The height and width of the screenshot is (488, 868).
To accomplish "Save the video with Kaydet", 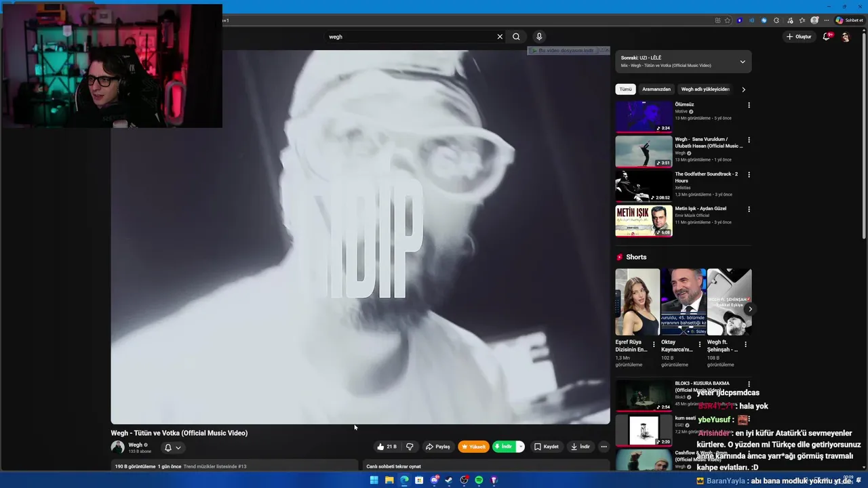I will 547,447.
